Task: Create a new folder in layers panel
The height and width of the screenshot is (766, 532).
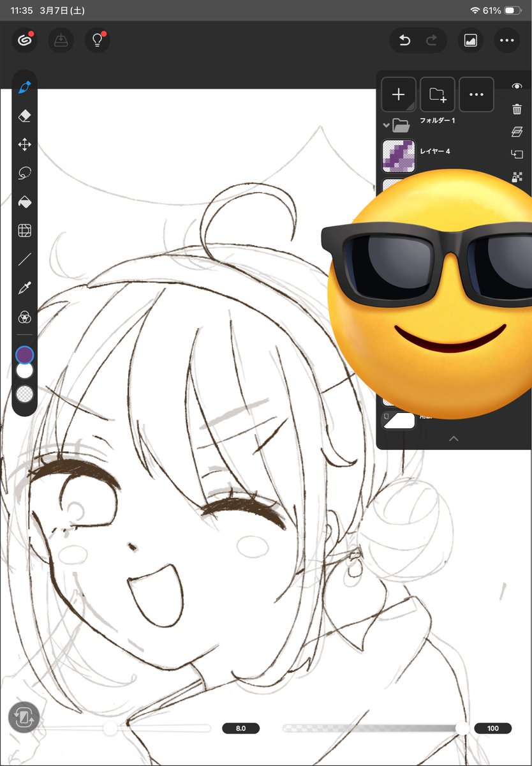Action: pos(438,94)
